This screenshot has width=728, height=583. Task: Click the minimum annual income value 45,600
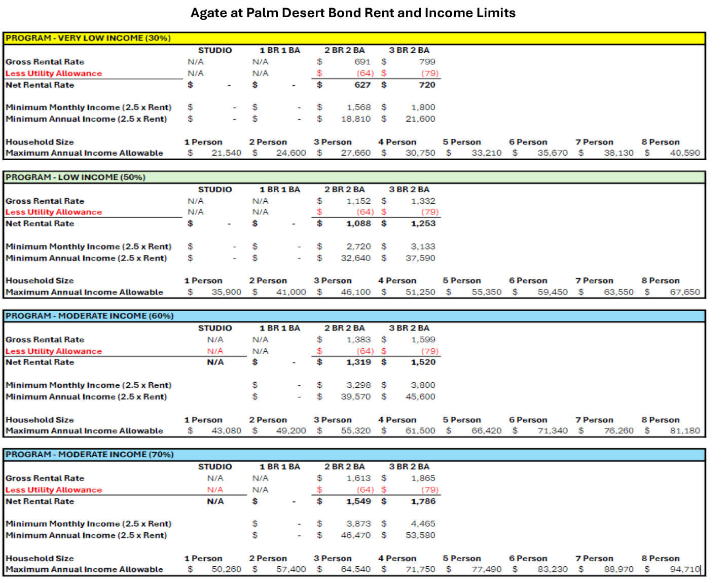pyautogui.click(x=420, y=397)
